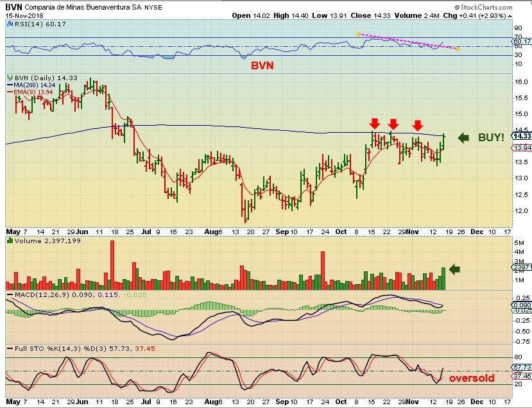Screen dimensions: 532x408
Task: Click the 12.0 price axis label
Action: point(521,210)
